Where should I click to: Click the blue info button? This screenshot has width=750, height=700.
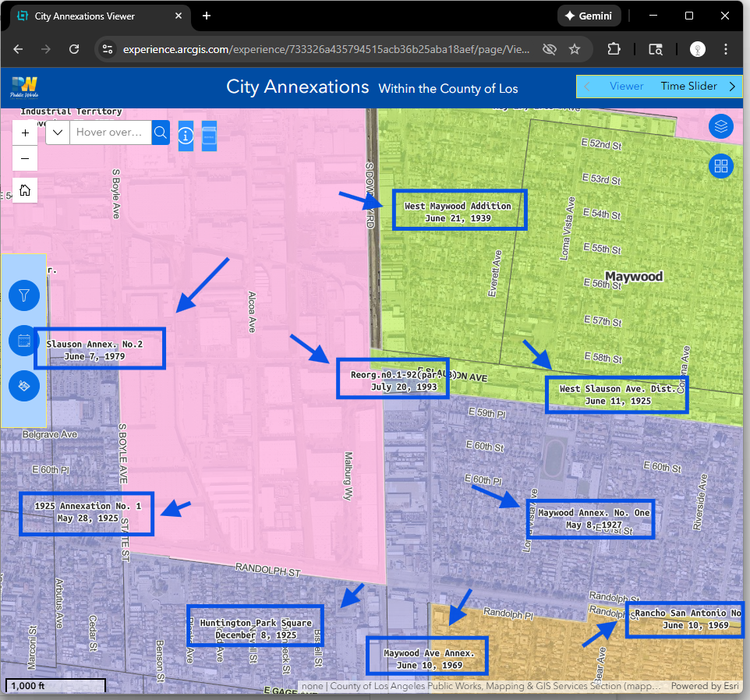[186, 135]
